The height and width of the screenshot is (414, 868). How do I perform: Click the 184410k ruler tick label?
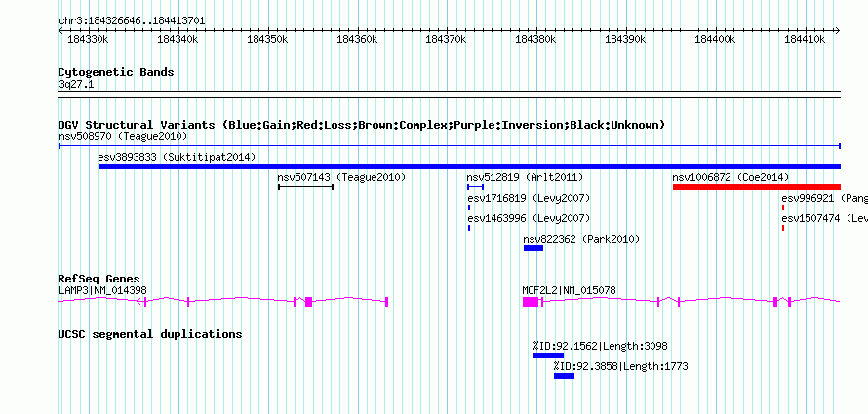[805, 40]
